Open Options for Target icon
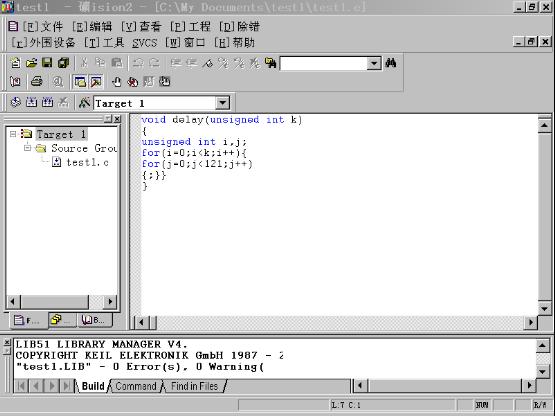 [x=84, y=103]
